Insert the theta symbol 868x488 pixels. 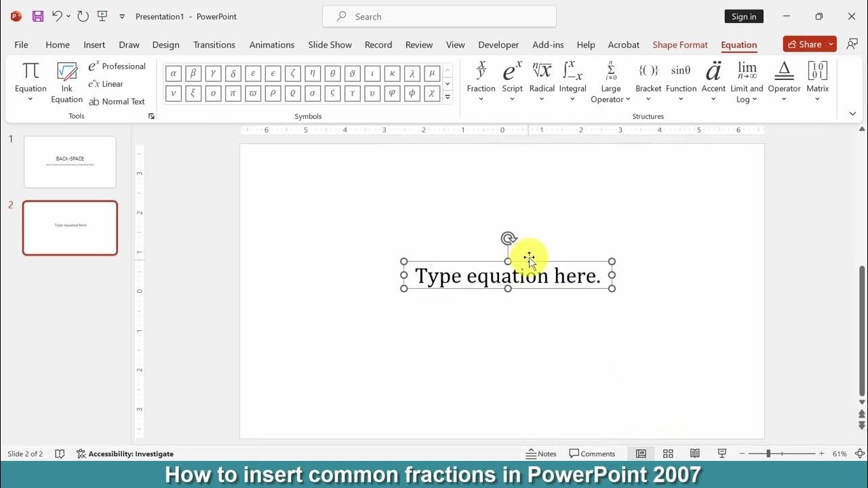pos(332,73)
